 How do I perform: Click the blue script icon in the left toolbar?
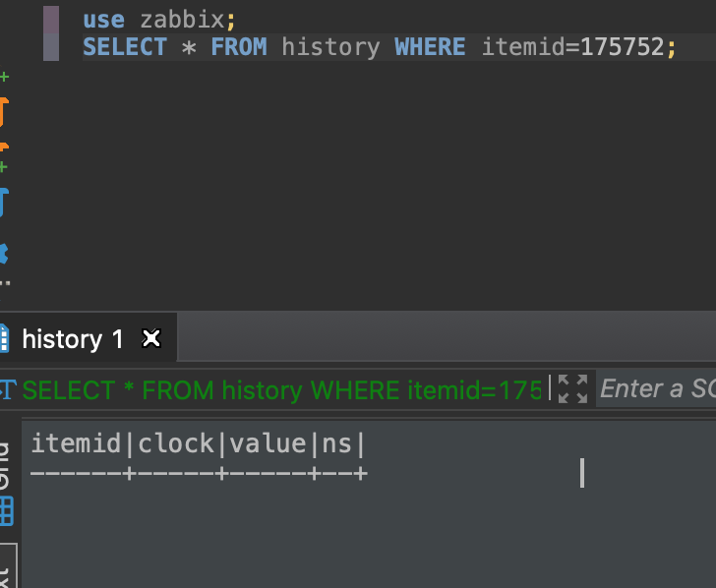4,202
